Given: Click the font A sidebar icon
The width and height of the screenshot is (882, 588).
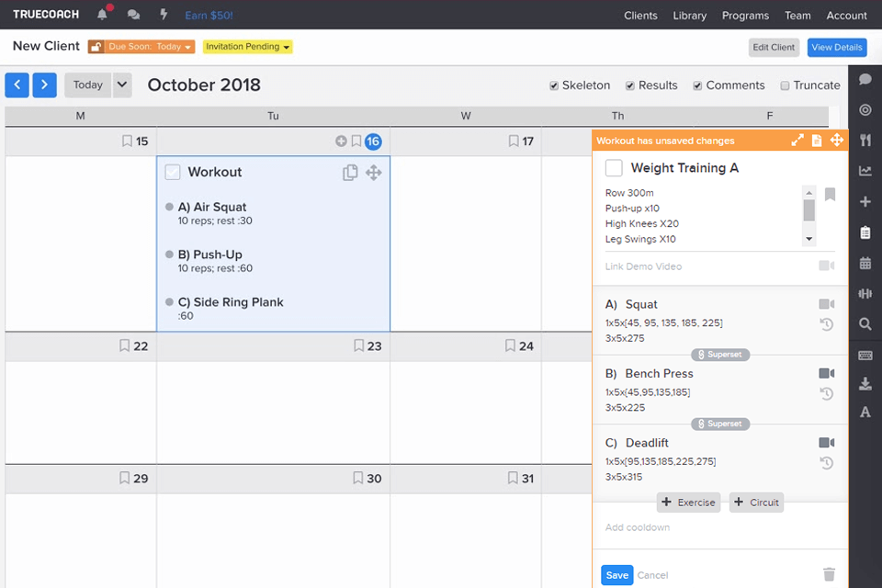Looking at the screenshot, I should (x=865, y=413).
